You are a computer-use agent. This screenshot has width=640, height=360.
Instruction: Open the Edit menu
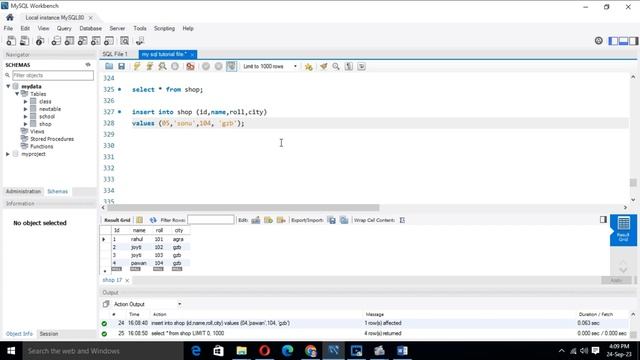(x=25, y=28)
